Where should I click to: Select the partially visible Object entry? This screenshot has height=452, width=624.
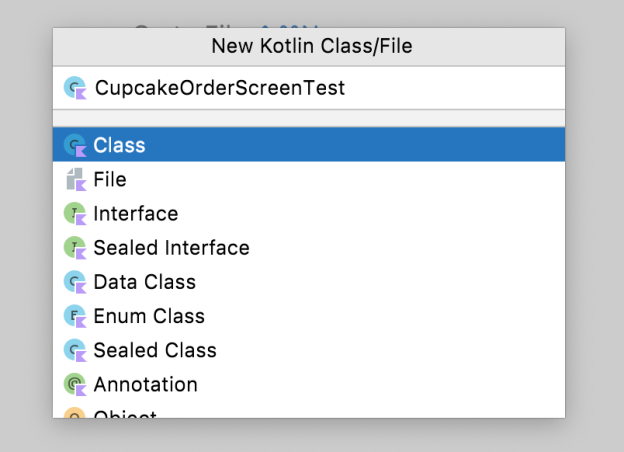click(125, 413)
